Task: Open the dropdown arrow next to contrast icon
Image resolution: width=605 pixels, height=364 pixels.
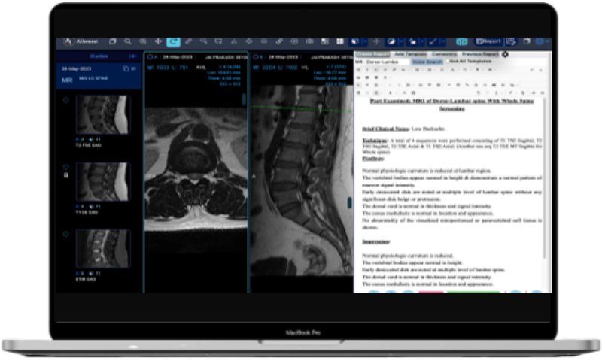Action: click(x=401, y=41)
